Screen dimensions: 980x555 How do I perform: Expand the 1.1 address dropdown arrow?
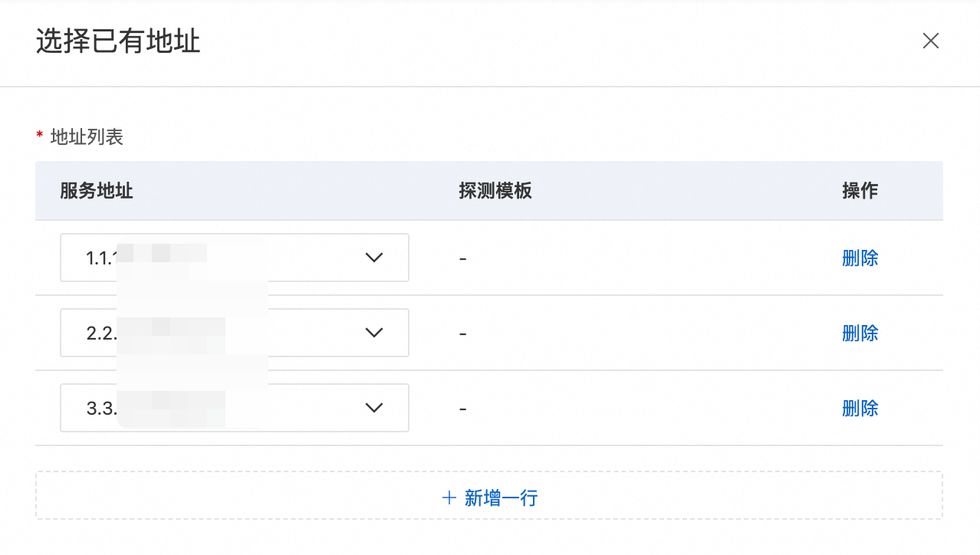pos(373,258)
